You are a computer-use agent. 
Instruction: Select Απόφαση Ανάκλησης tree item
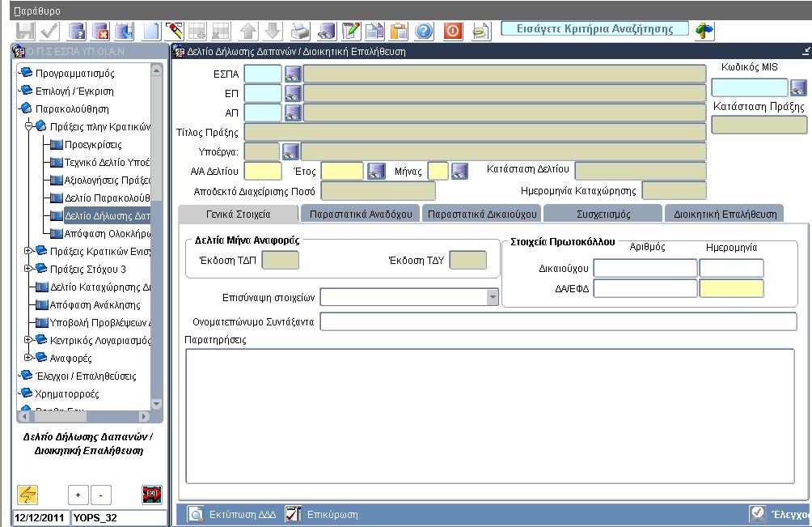tap(95, 304)
